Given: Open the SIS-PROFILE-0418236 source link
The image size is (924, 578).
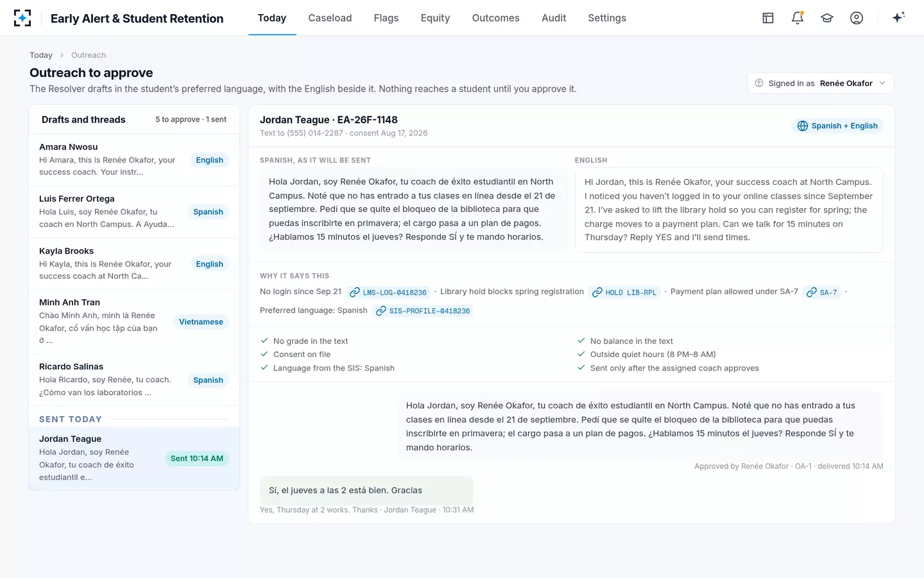Looking at the screenshot, I should (x=423, y=311).
